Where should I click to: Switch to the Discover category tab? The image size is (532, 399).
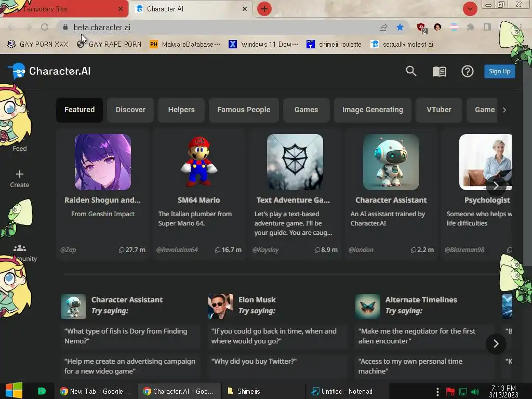130,110
